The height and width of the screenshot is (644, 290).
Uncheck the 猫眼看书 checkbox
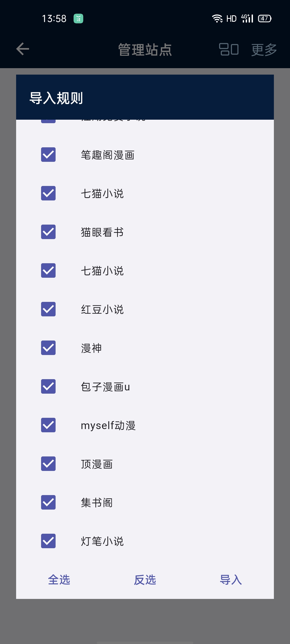point(48,232)
